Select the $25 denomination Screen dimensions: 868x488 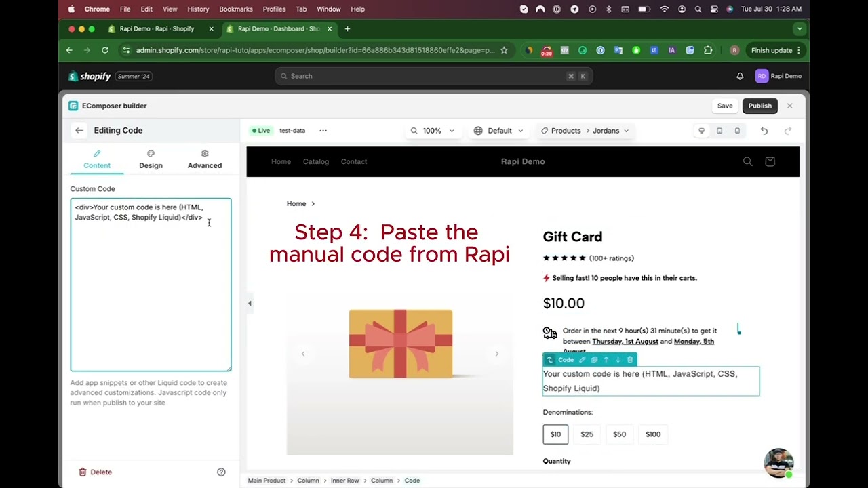587,434
